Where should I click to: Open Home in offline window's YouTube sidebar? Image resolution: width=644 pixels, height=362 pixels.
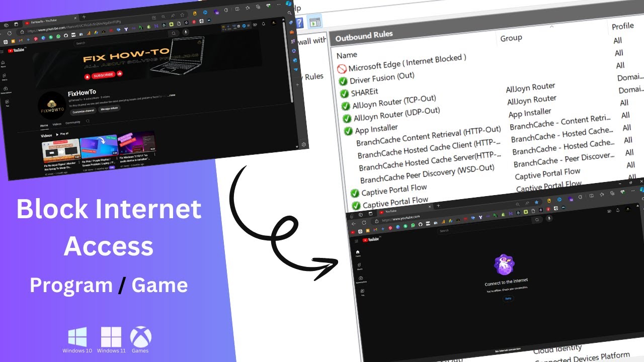[x=358, y=253]
